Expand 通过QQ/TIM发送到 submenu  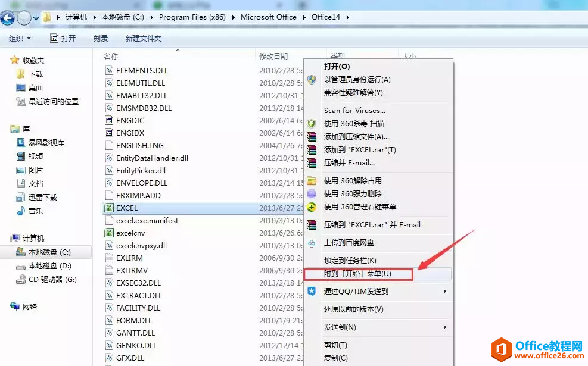(378, 292)
